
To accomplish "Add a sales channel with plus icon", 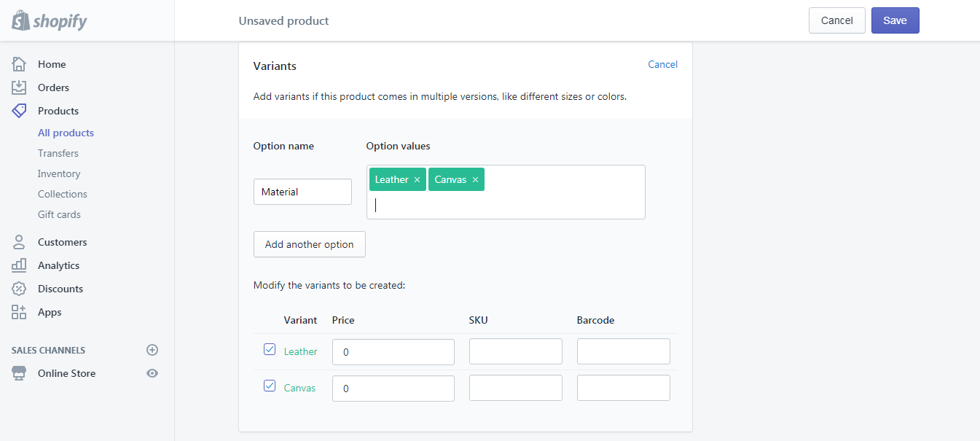I will click(152, 350).
